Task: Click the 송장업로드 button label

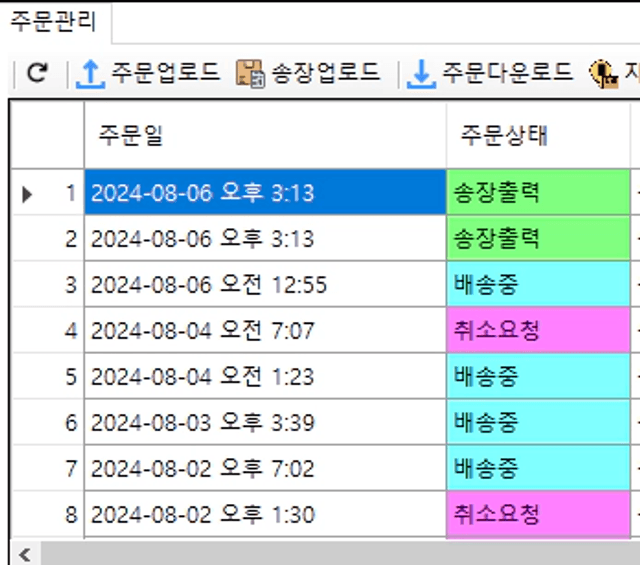Action: [326, 73]
